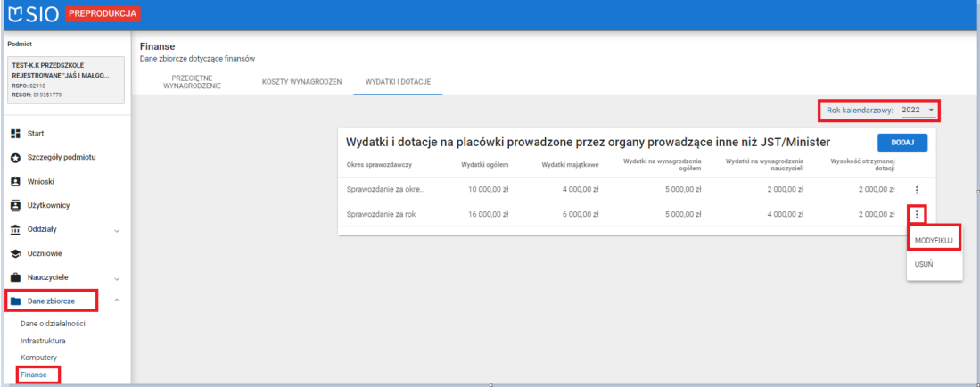Click the Nauczyciele briefcase icon
Viewport: 980px width, 387px height.
pyautogui.click(x=16, y=277)
